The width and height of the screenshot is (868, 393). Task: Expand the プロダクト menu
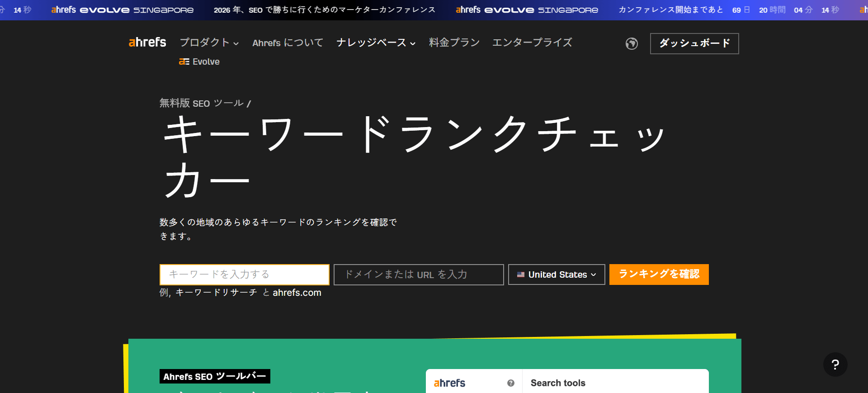pos(209,43)
